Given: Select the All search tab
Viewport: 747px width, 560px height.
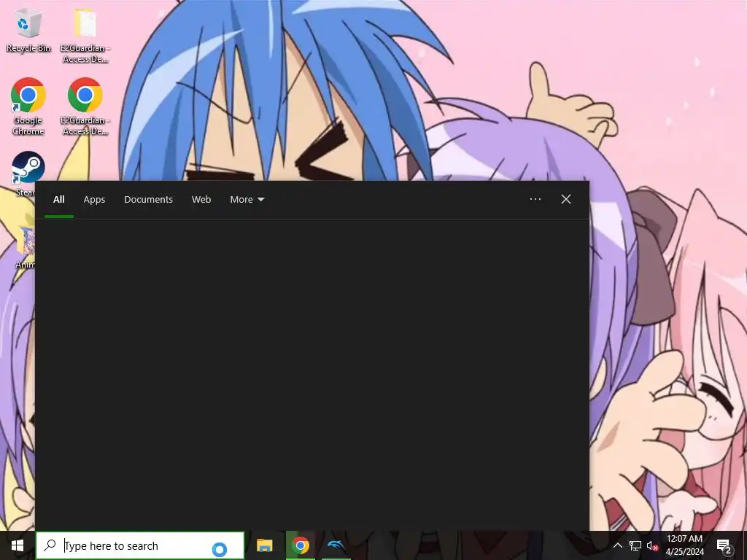Looking at the screenshot, I should click(x=58, y=200).
